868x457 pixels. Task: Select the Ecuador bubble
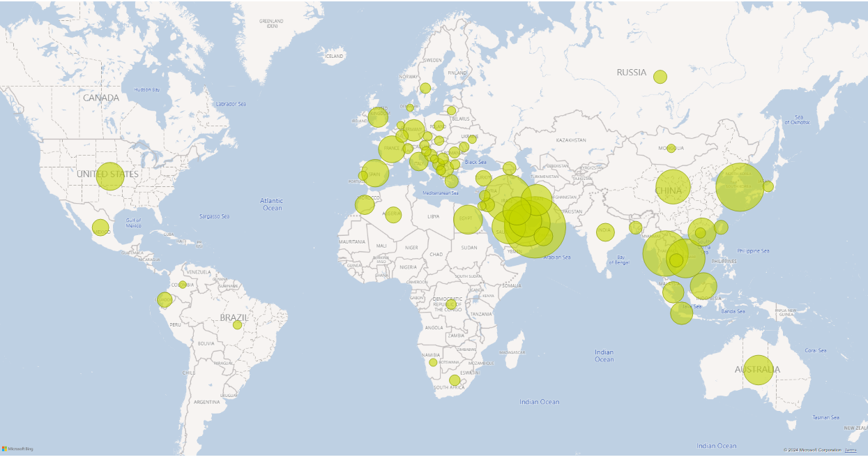(165, 300)
